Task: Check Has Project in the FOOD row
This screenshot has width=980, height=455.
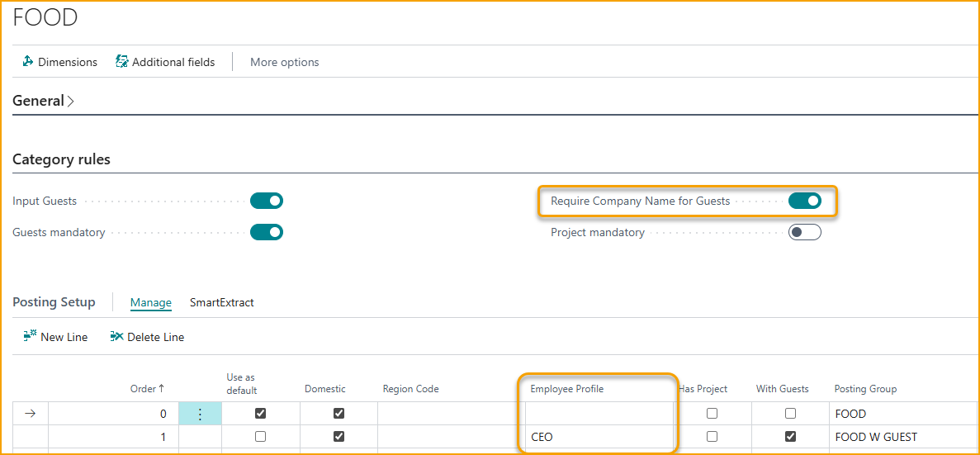Action: pos(712,414)
